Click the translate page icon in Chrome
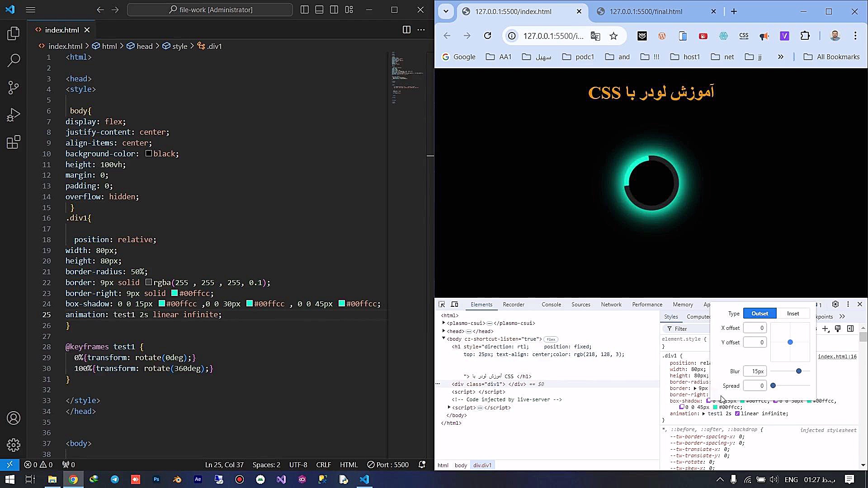Image resolution: width=868 pixels, height=488 pixels. click(x=595, y=36)
